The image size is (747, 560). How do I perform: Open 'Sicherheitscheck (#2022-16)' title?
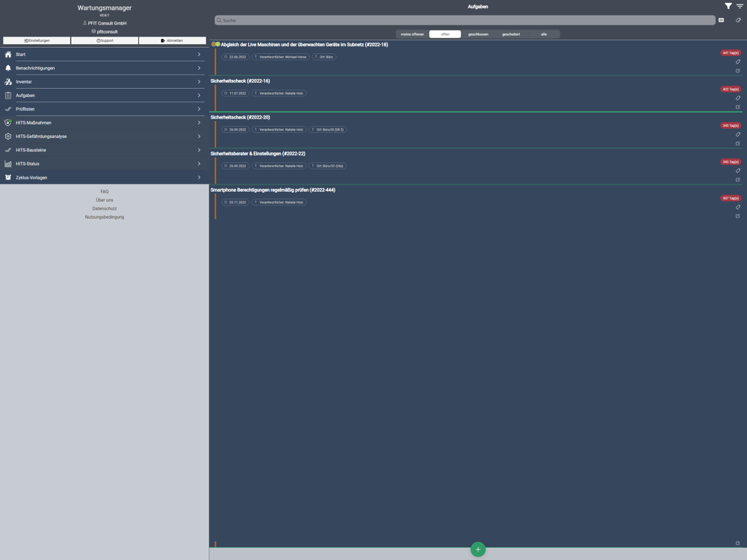(240, 81)
